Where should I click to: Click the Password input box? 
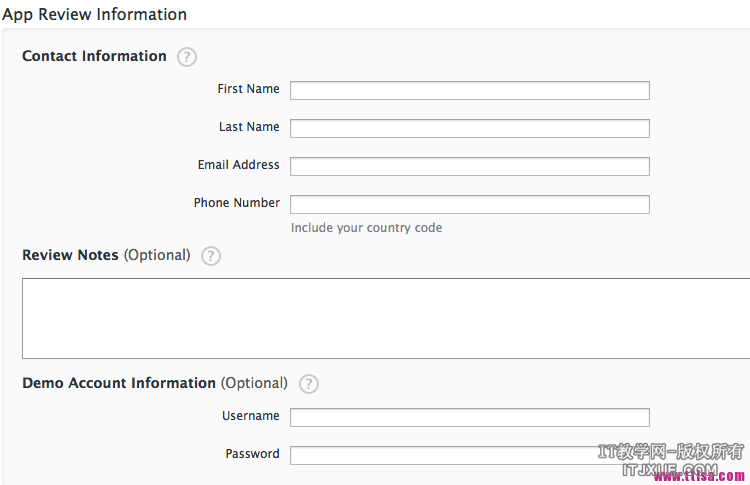[440, 456]
